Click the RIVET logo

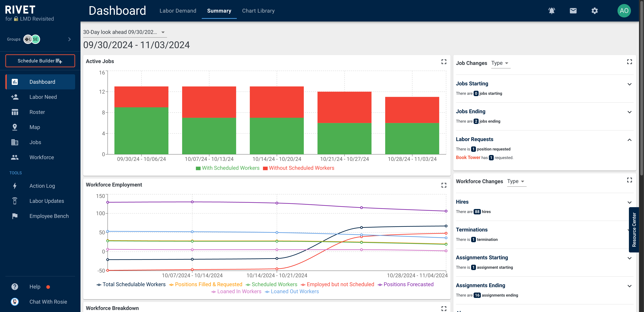click(20, 10)
